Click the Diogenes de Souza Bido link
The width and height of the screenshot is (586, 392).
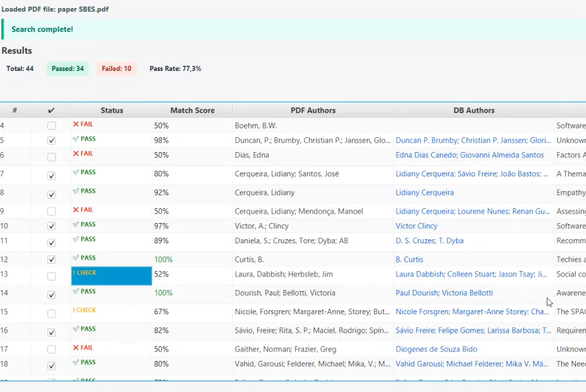coord(436,349)
